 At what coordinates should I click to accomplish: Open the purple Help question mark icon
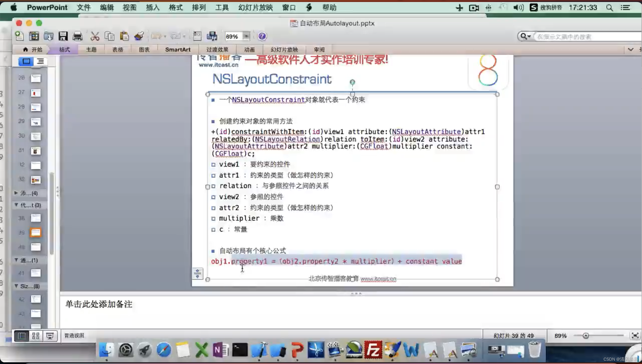tap(262, 36)
